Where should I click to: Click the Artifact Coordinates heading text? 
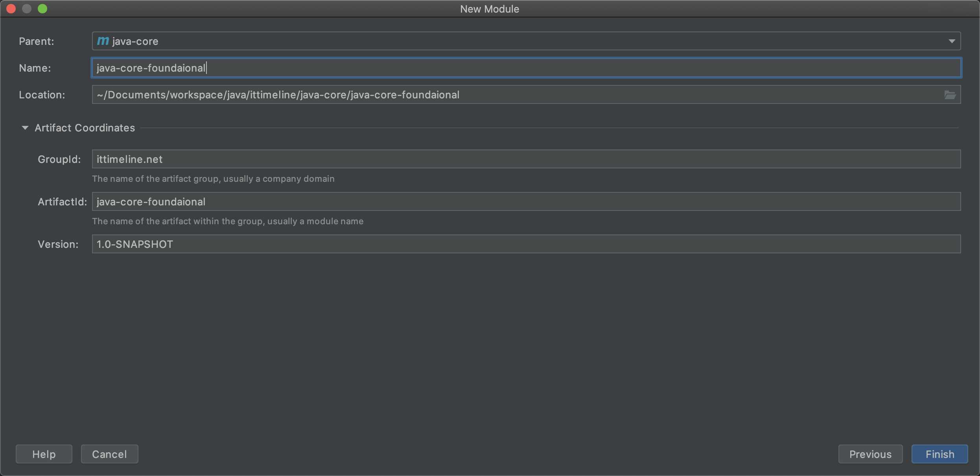point(85,128)
